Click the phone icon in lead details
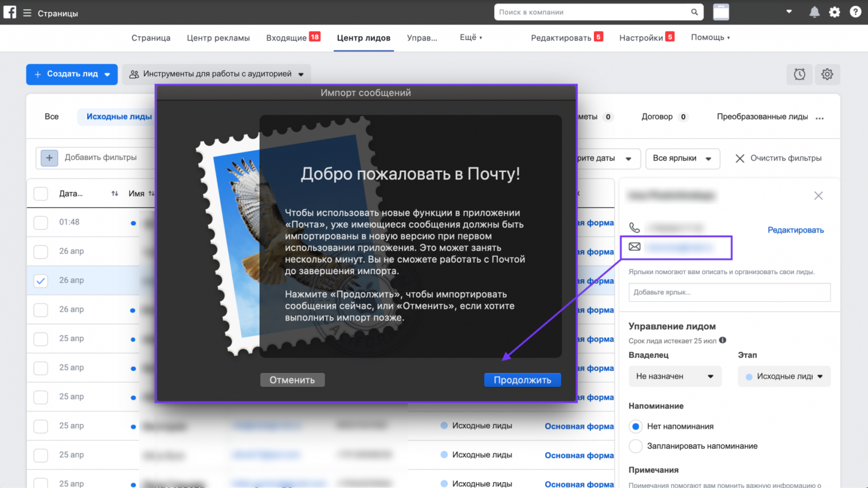The width and height of the screenshot is (868, 488). tap(634, 228)
